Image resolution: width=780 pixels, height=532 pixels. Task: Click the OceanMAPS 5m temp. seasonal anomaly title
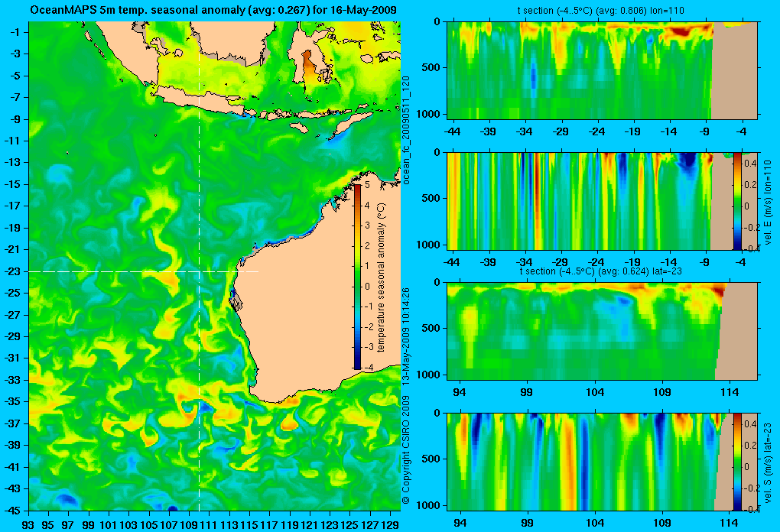pos(213,10)
